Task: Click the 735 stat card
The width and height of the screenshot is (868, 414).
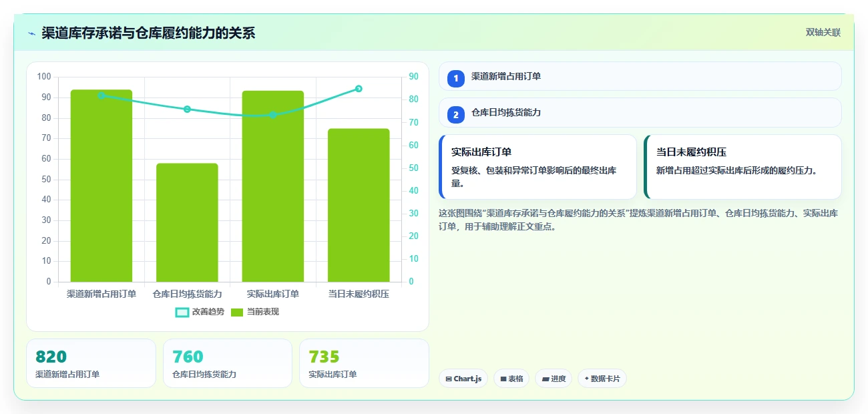Action: (x=364, y=363)
